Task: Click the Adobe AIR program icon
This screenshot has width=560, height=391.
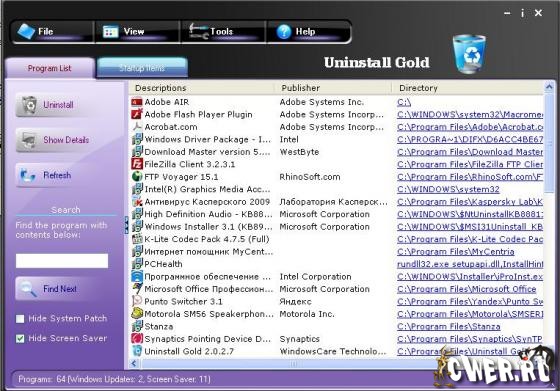Action: pyautogui.click(x=137, y=102)
